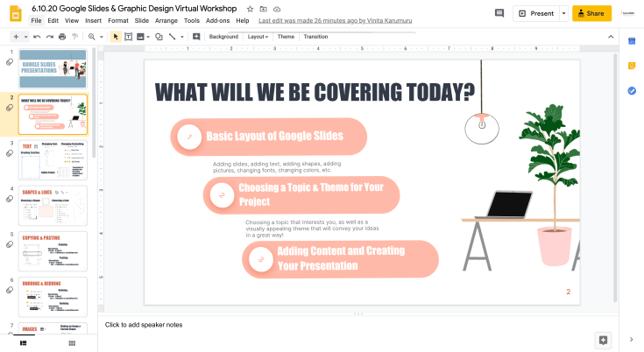The height and width of the screenshot is (352, 644).
Task: Star this presentation
Action: click(251, 8)
